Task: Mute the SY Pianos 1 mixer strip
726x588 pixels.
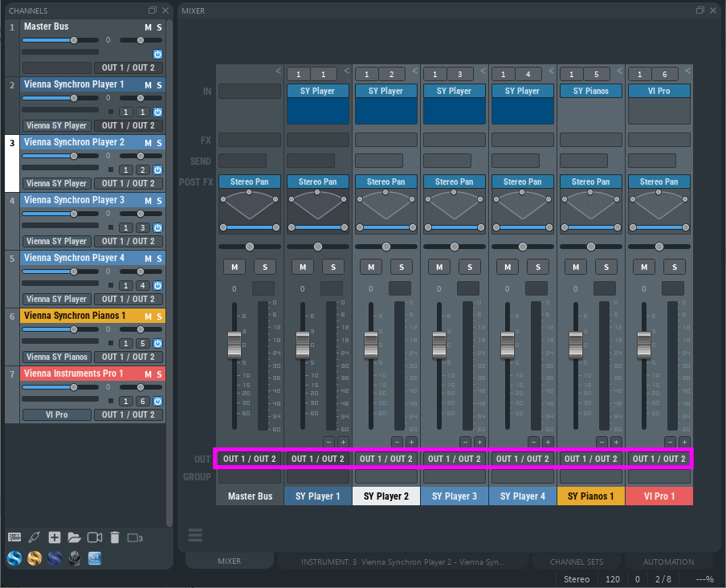Action: pos(576,267)
